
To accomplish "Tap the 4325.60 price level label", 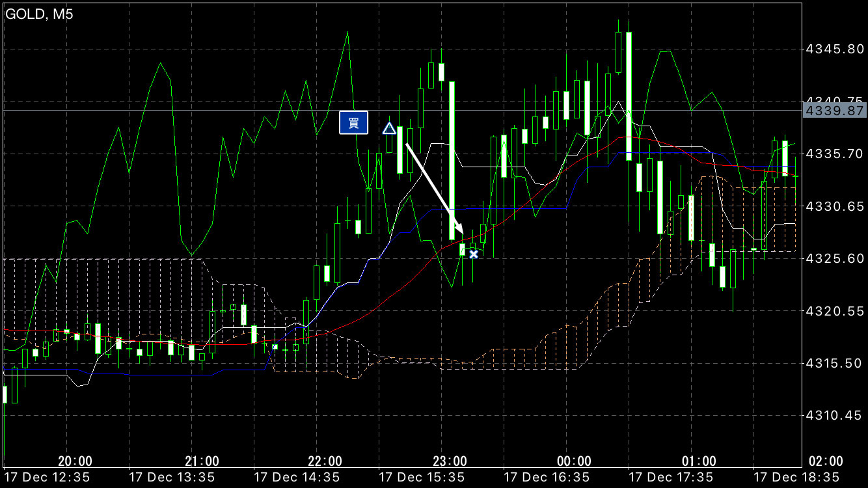I will [835, 258].
